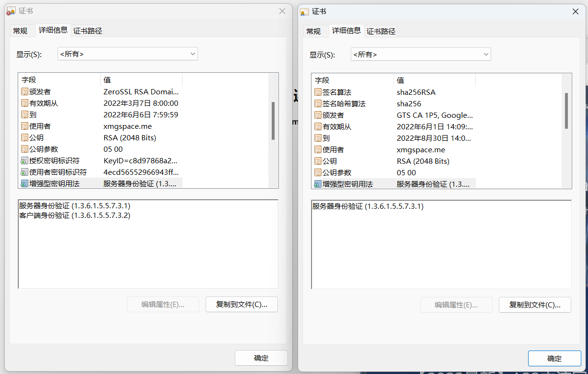Click 值 column header in right window
Screen dimensions: 588x374
[x=435, y=80]
